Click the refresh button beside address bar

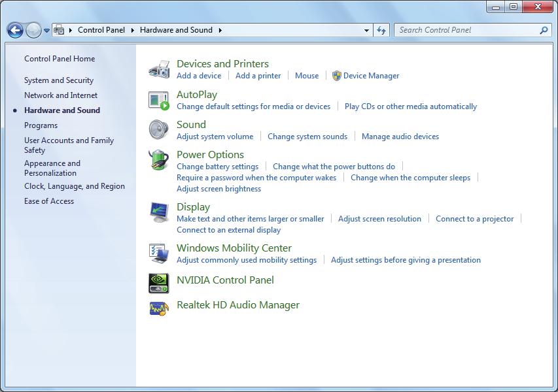pyautogui.click(x=381, y=31)
